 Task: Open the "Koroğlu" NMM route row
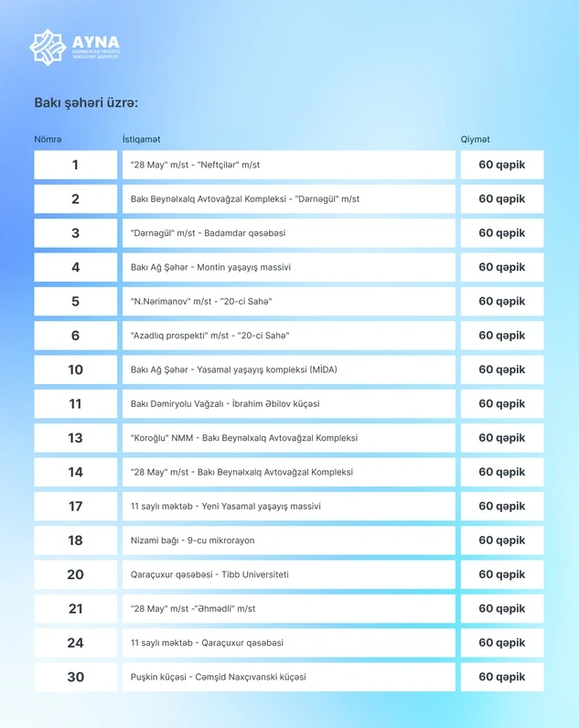244,438
